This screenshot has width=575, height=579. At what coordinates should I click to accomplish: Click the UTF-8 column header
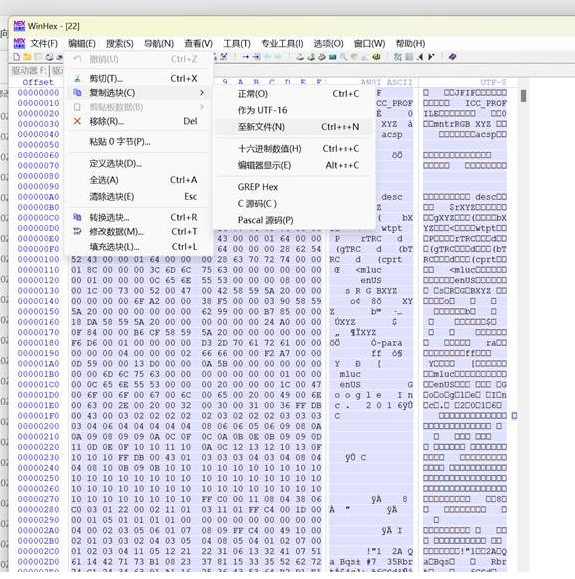coord(493,82)
